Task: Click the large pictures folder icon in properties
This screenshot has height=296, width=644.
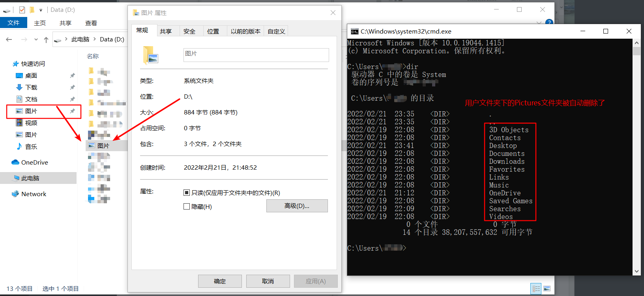Action: (x=150, y=55)
